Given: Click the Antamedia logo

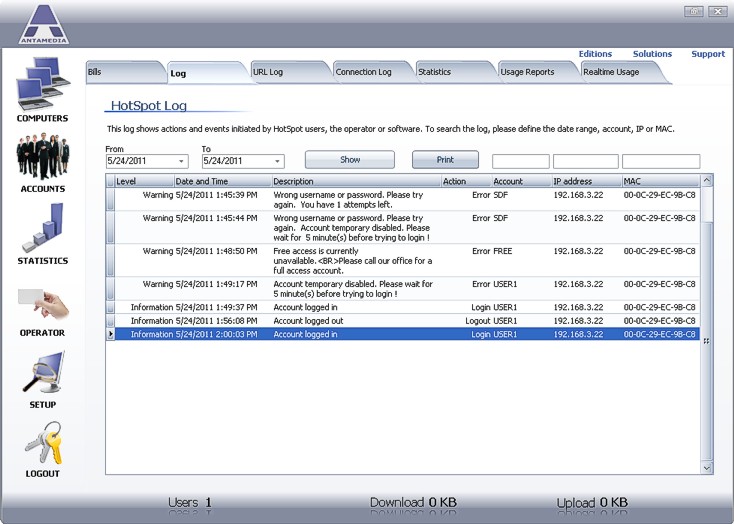Looking at the screenshot, I should click(x=44, y=24).
